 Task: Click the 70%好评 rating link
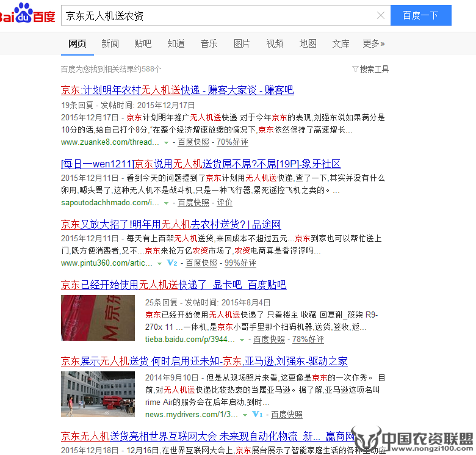(233, 142)
